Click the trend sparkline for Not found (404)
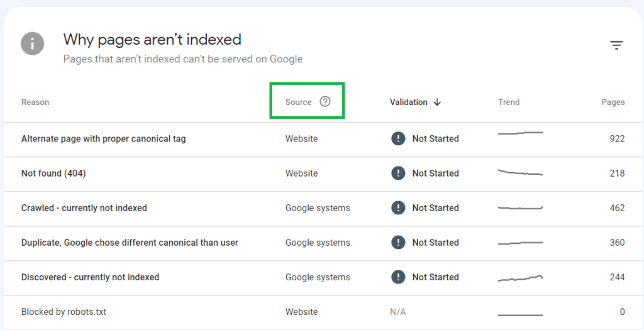 (x=520, y=172)
